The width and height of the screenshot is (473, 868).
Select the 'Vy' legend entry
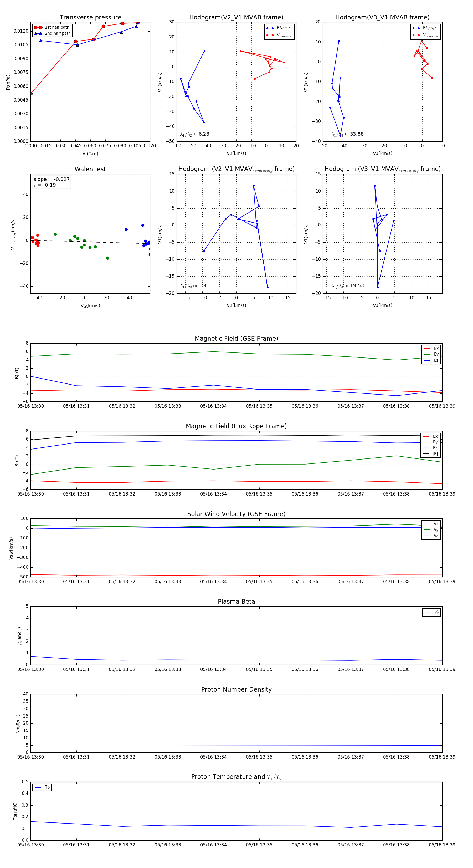point(431,530)
